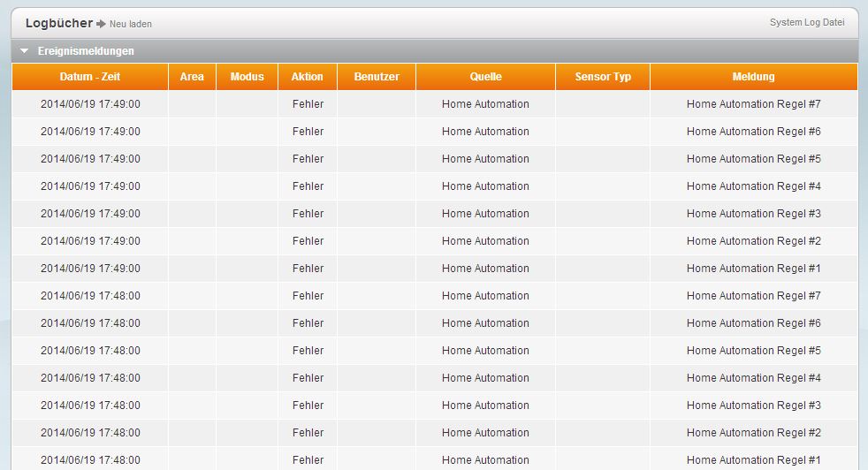This screenshot has width=868, height=470.
Task: Click the 17:48:00 Regel #1 message
Action: [753, 459]
